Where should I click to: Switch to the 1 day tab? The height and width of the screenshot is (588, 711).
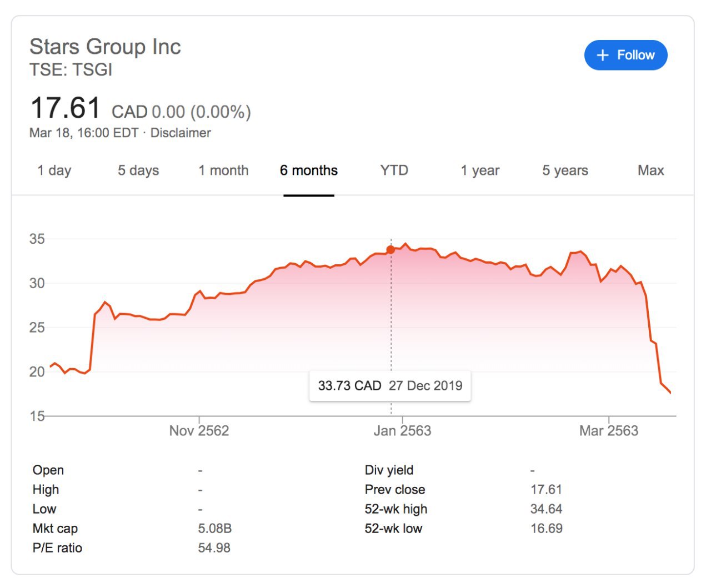pos(54,170)
